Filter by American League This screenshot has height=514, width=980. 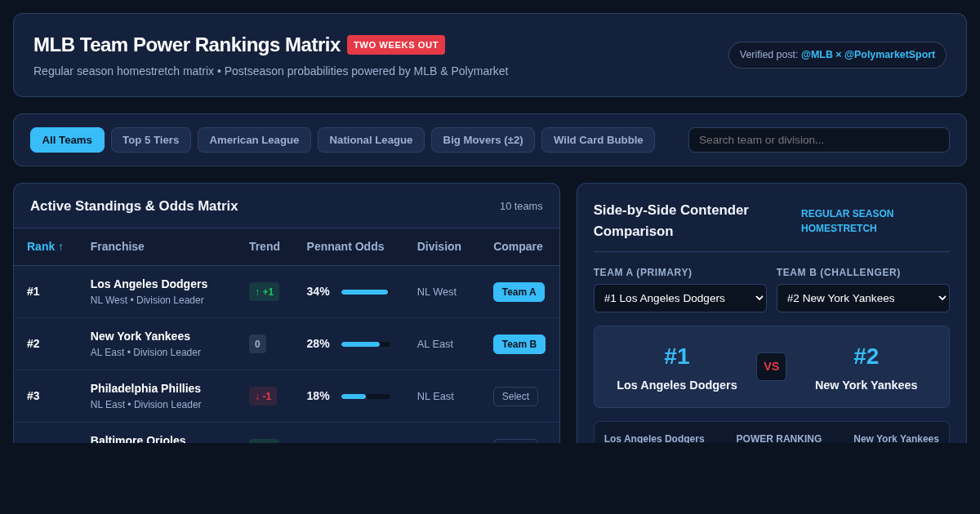[x=254, y=140]
